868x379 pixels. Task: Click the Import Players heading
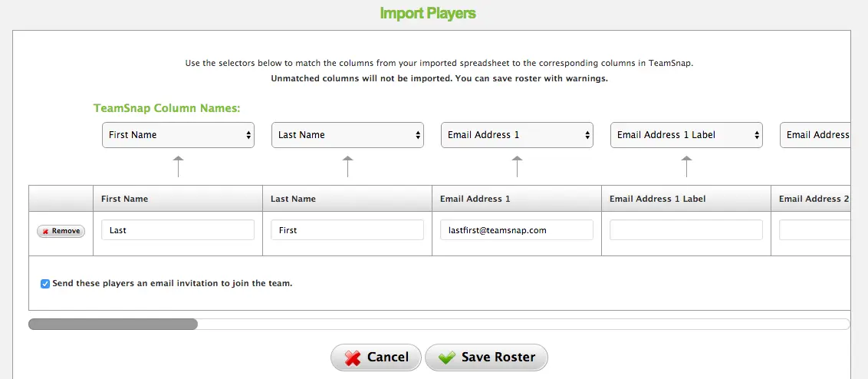coord(428,13)
